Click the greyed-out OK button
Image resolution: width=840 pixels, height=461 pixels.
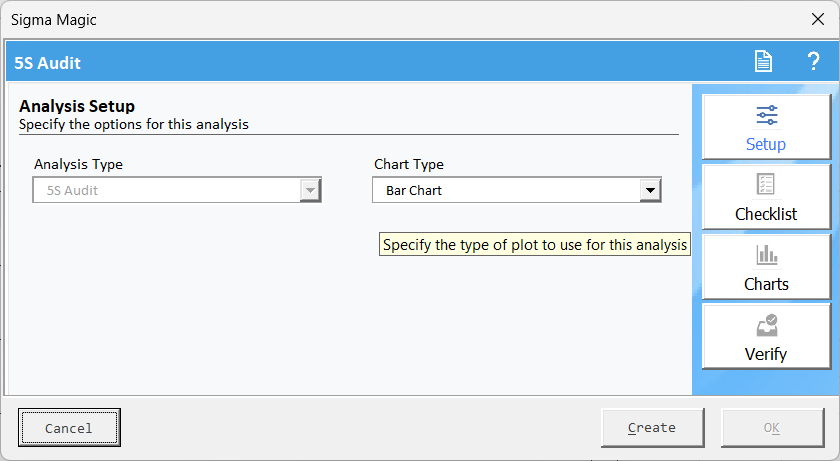772,427
